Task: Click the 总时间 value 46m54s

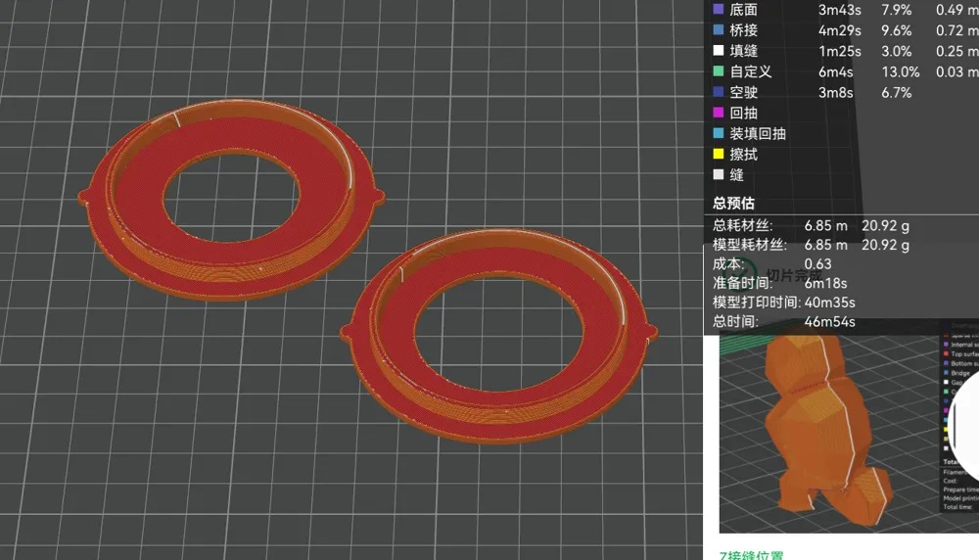Action: [x=830, y=322]
